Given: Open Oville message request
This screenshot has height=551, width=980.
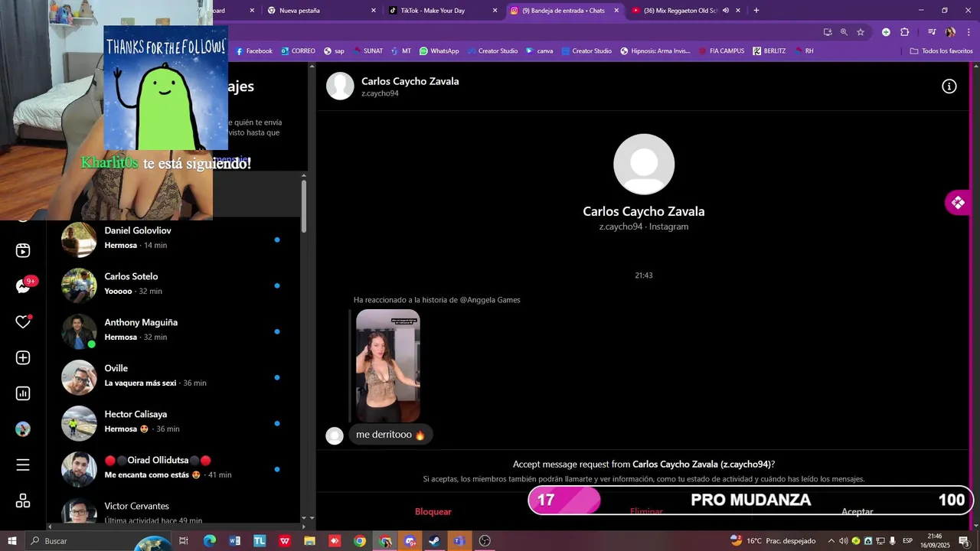Looking at the screenshot, I should (173, 376).
